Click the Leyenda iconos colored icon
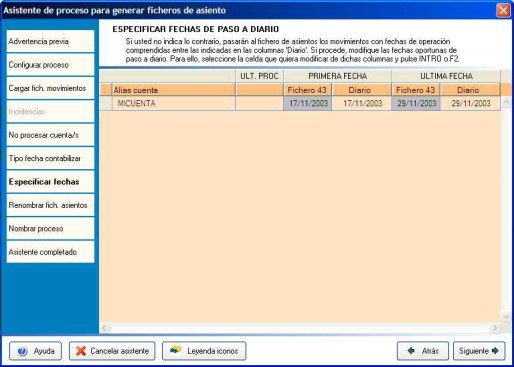Viewport: 514px width, 367px height. (176, 350)
